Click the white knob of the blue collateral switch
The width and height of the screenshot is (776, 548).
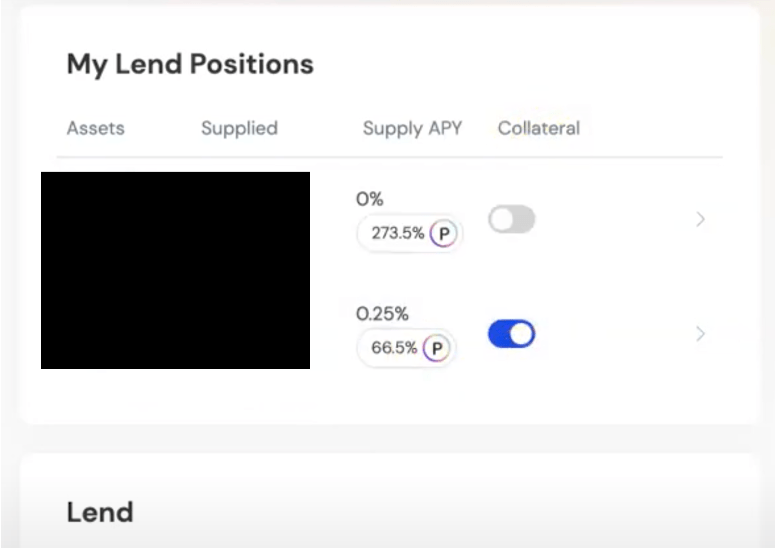coord(521,334)
